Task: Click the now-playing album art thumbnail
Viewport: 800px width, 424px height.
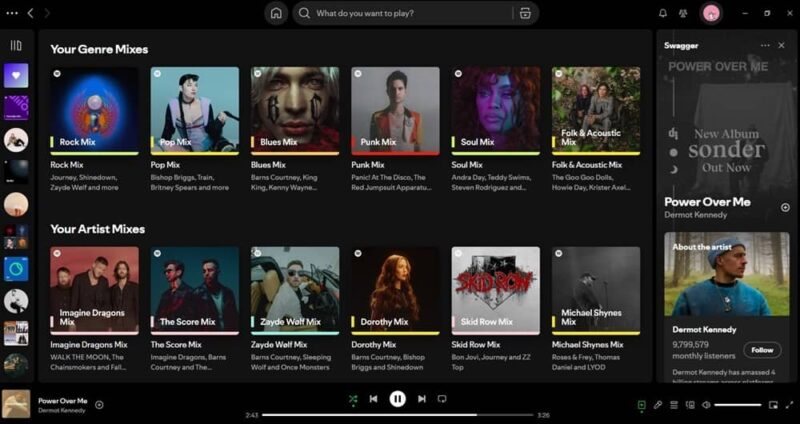Action: point(16,404)
